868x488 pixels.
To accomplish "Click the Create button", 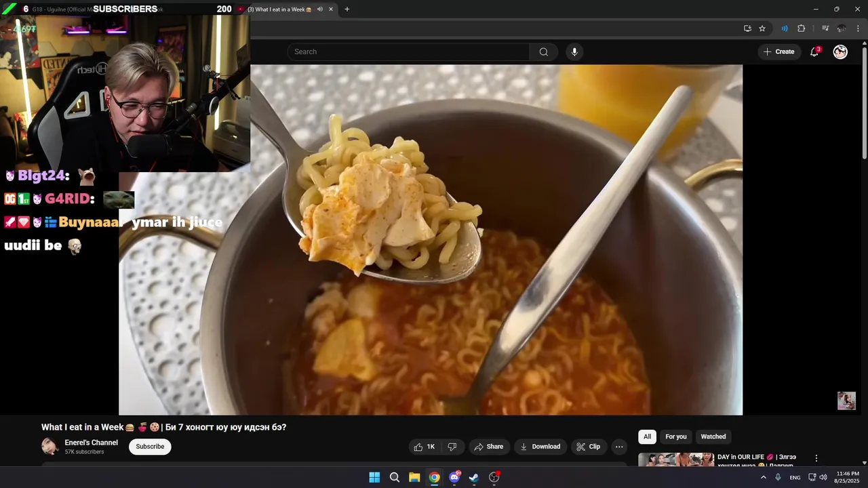I will 778,52.
